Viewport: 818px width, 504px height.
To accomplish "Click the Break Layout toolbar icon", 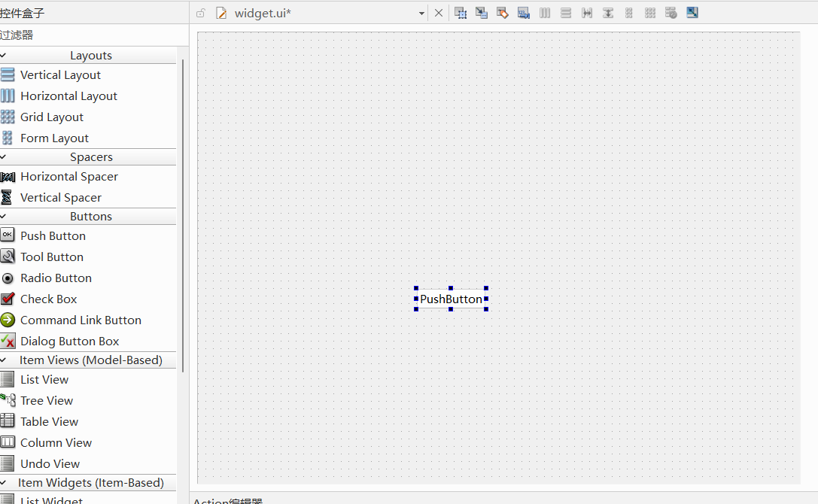I will pos(671,13).
